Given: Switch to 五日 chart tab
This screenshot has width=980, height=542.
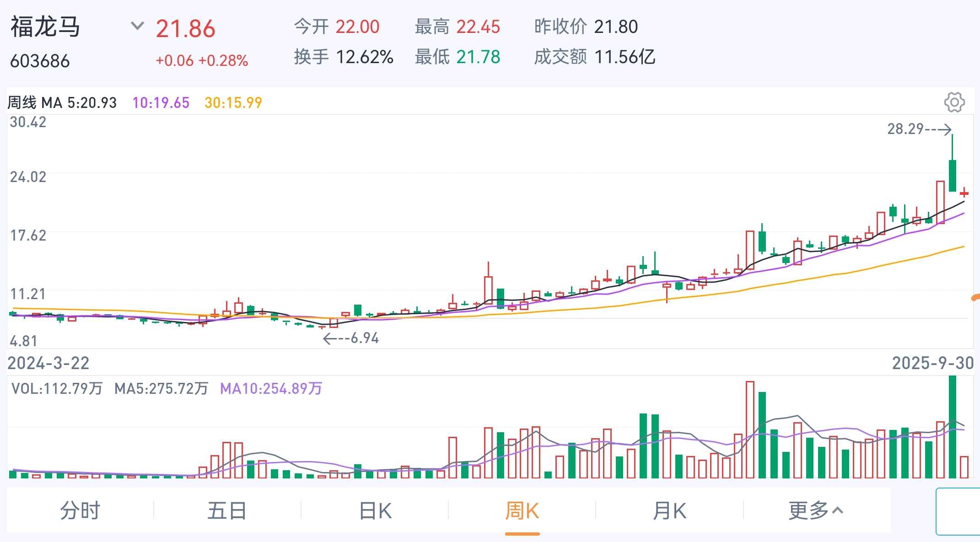Looking at the screenshot, I should tap(227, 510).
